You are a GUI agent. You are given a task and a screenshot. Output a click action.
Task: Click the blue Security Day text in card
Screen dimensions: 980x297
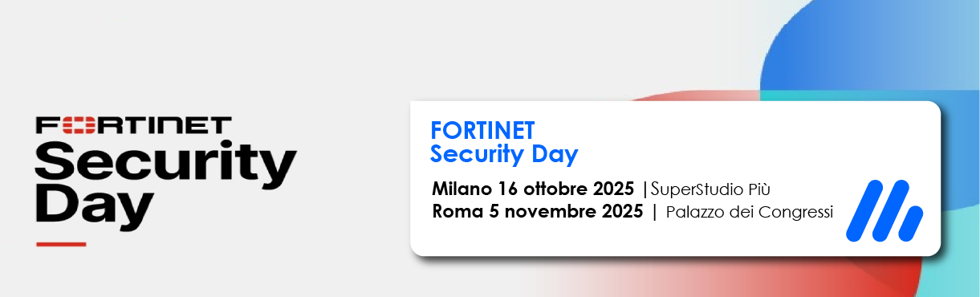click(504, 153)
